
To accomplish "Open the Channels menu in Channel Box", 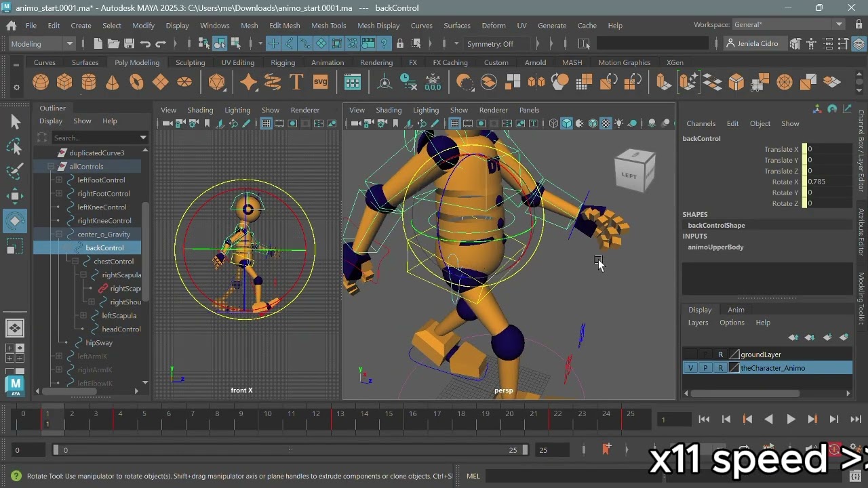I will click(701, 123).
